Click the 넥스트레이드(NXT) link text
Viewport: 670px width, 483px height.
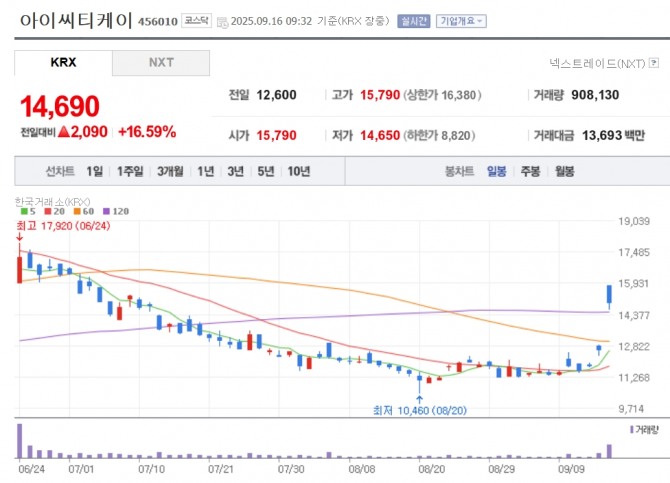597,64
